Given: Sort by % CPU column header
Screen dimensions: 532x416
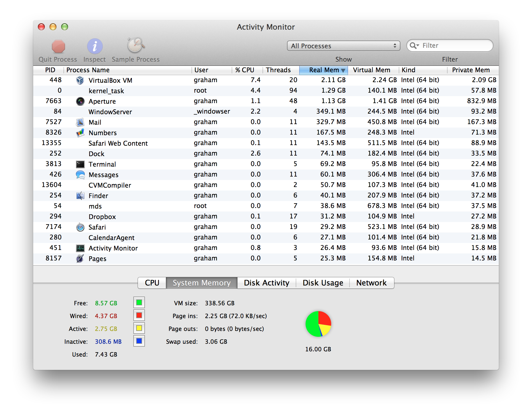Looking at the screenshot, I should click(247, 70).
